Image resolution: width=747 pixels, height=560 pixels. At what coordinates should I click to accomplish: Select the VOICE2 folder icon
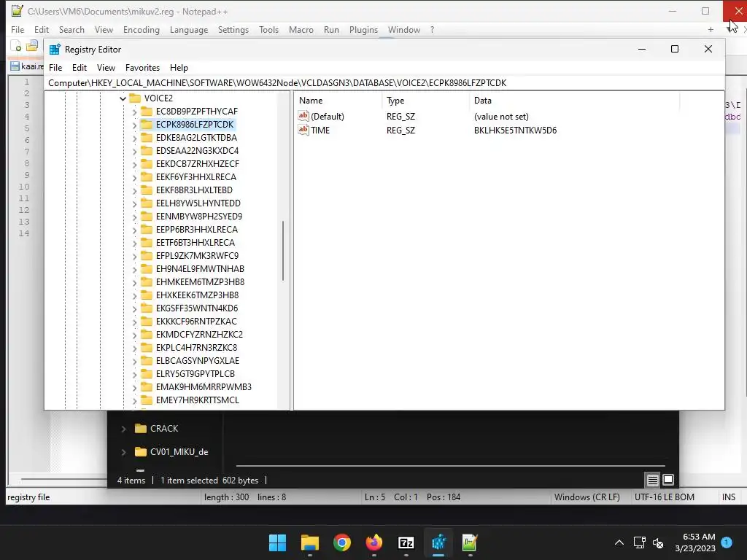pyautogui.click(x=135, y=98)
